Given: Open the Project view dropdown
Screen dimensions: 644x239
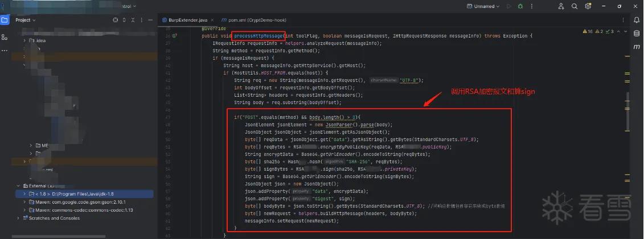Looking at the screenshot, I should (x=26, y=20).
